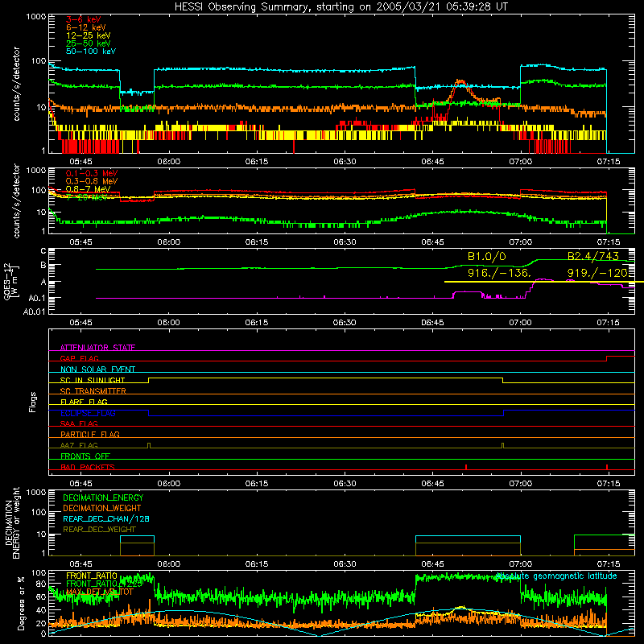Click the 0.1-0.3 MeV legend label
The height and width of the screenshot is (644, 644).
(x=92, y=173)
